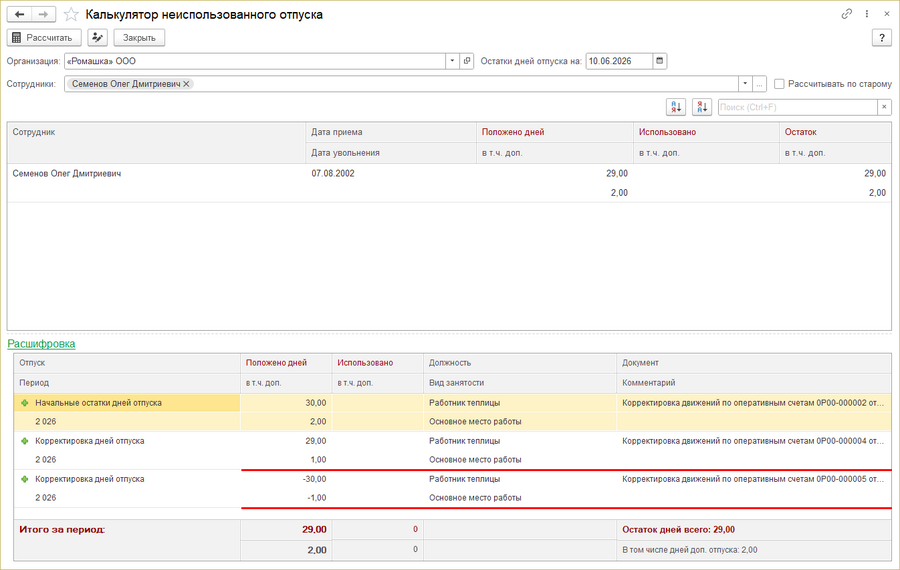The width and height of the screenshot is (900, 570).
Task: Click the document cell mentioning 0Р00-000002
Action: pyautogui.click(x=754, y=403)
